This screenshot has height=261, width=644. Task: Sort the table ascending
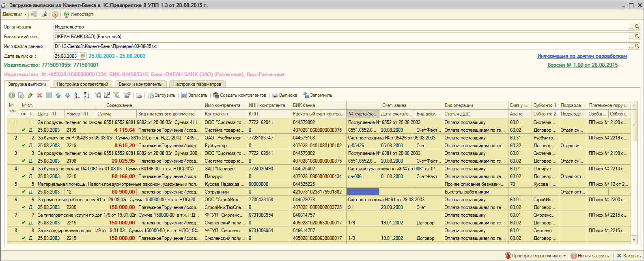pos(77,95)
